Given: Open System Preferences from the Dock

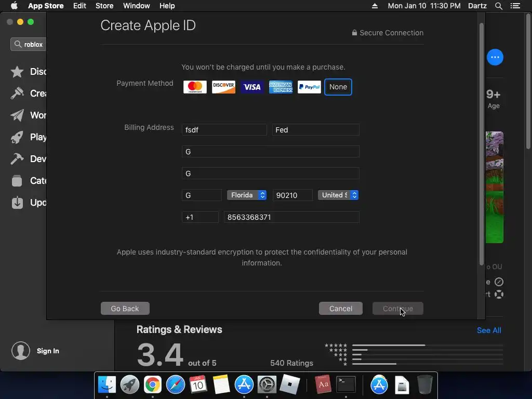Looking at the screenshot, I should tap(267, 385).
